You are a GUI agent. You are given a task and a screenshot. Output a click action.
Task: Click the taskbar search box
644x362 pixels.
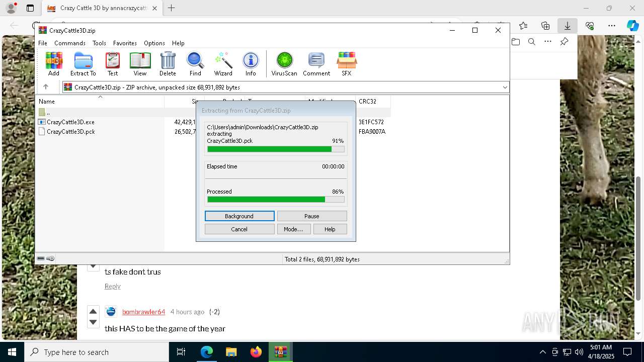tap(97, 352)
